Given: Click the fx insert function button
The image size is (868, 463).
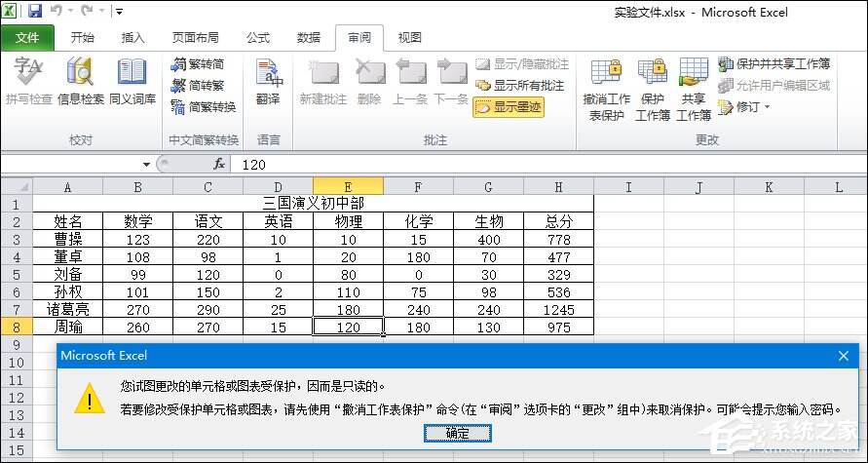Looking at the screenshot, I should (219, 164).
